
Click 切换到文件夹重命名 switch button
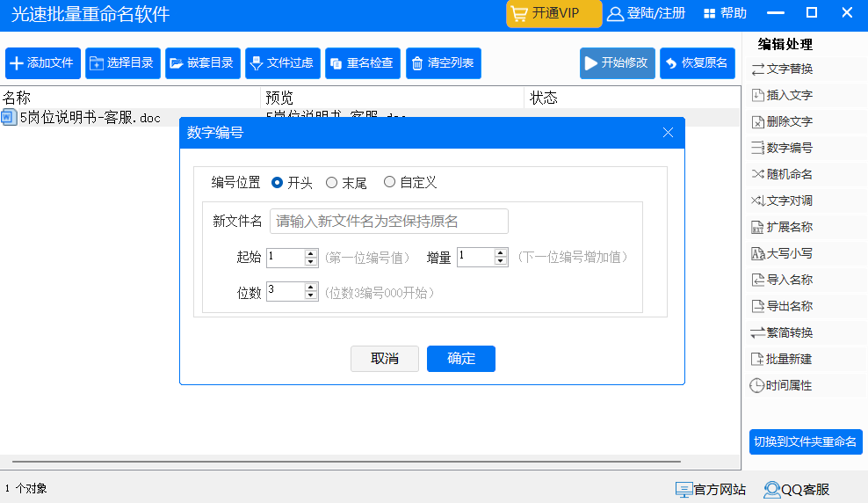pos(806,442)
